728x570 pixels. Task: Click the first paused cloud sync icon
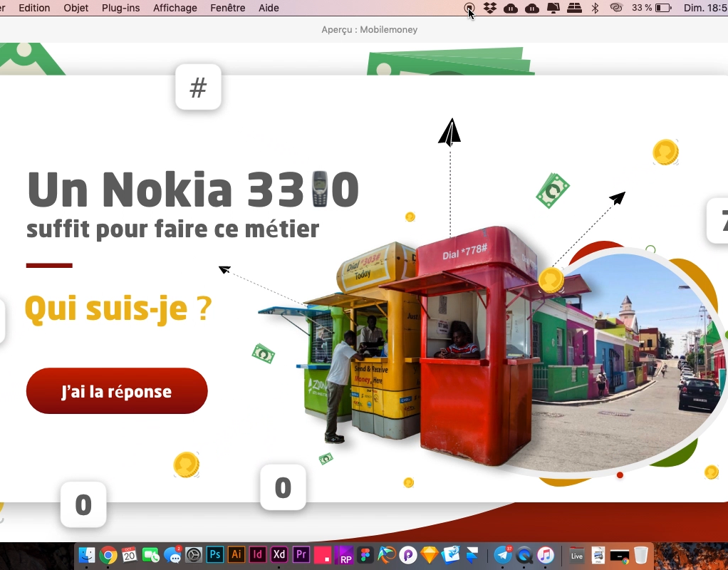click(511, 8)
